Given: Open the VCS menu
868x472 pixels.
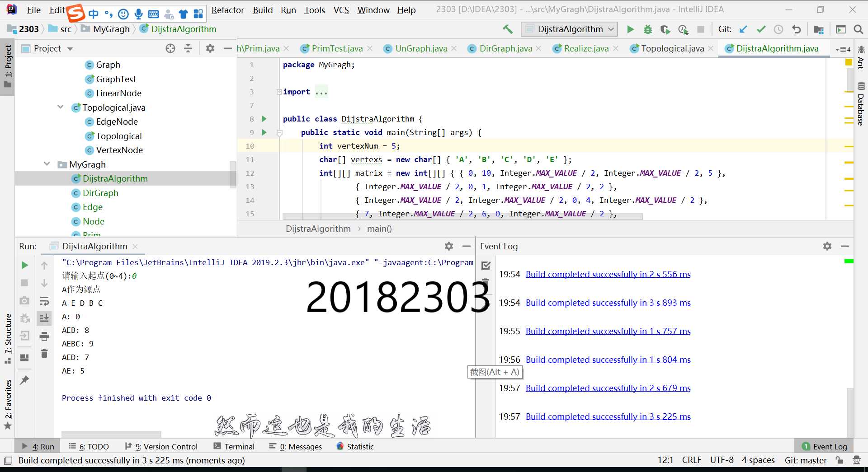Looking at the screenshot, I should pyautogui.click(x=341, y=10).
